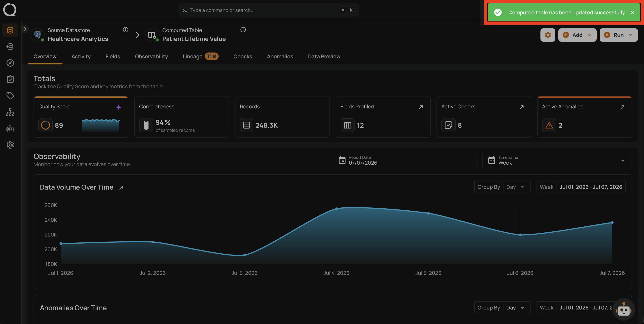Image resolution: width=644 pixels, height=324 pixels.
Task: Open the chatbot assistant icon bottom-right
Action: [623, 310]
